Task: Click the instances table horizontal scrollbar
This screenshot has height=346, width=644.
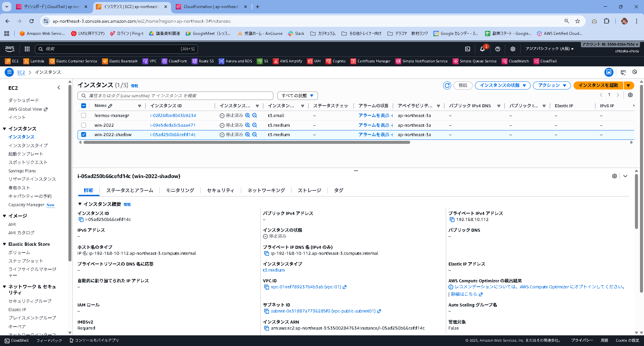Action: pyautogui.click(x=247, y=142)
